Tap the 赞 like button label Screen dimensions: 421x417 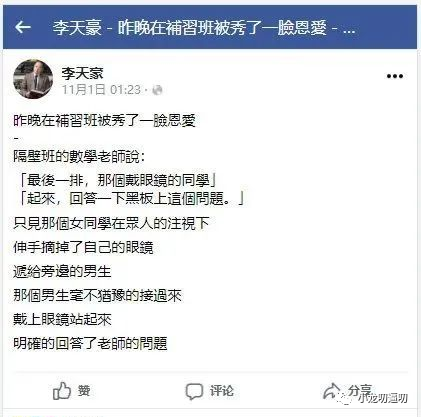coord(84,391)
